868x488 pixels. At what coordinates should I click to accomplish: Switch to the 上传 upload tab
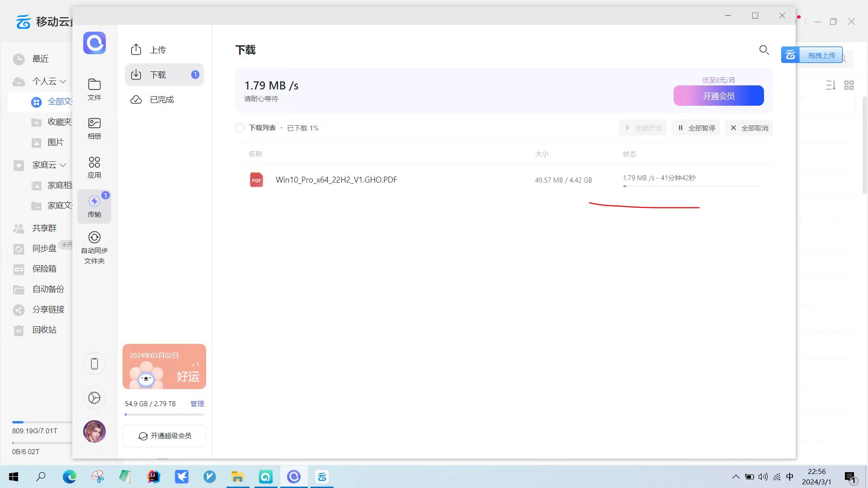164,50
